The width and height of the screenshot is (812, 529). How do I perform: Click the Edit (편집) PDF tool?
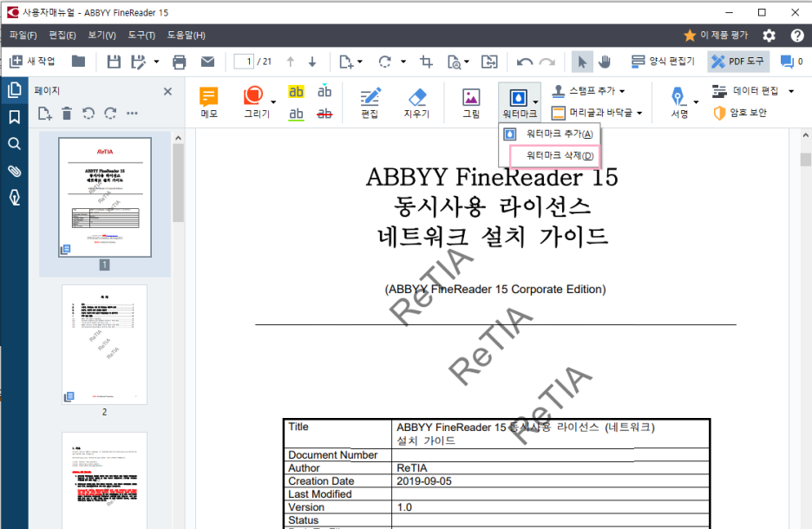coord(370,102)
